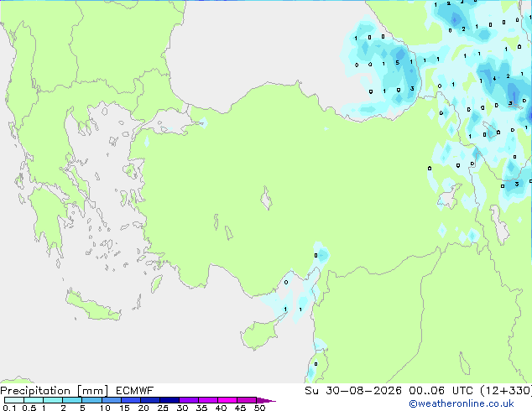Viewport: 532px width, 411px height.
Task: Select the 25–30 mm dark navy swatch
Action: (170, 400)
